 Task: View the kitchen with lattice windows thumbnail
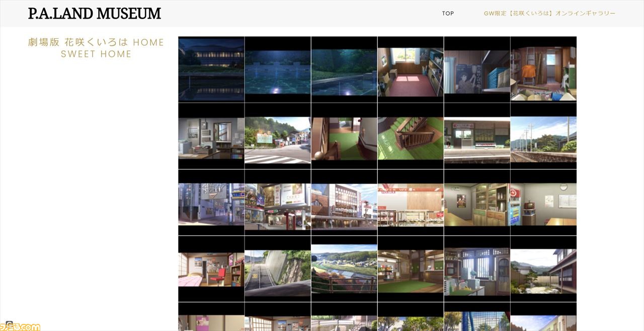(x=477, y=269)
